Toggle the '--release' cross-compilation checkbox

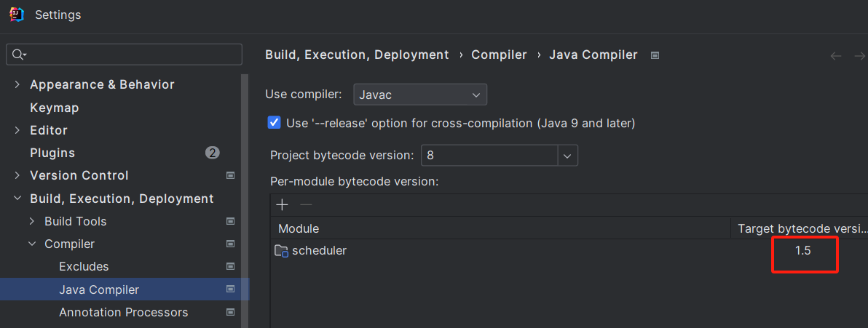click(x=275, y=123)
